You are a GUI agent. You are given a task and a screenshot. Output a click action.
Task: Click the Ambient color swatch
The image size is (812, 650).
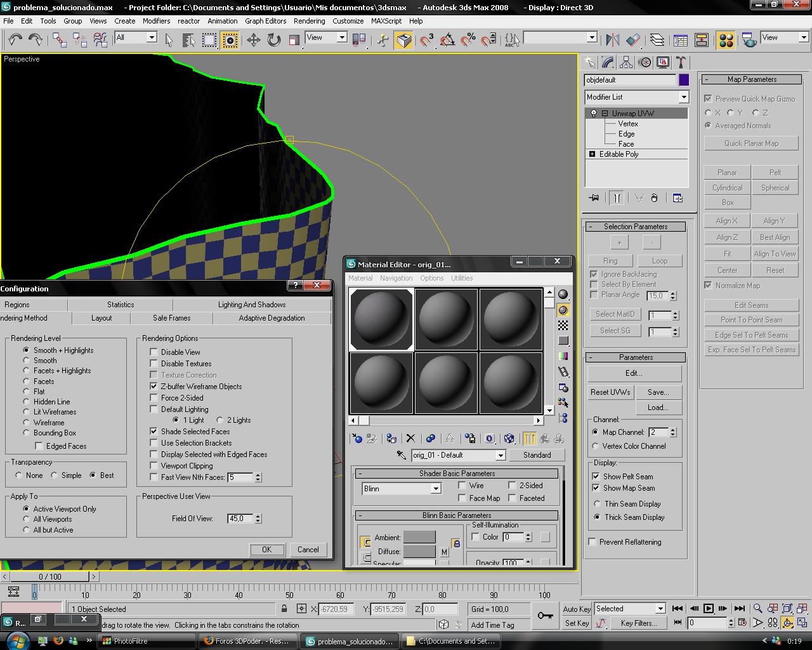(x=419, y=538)
